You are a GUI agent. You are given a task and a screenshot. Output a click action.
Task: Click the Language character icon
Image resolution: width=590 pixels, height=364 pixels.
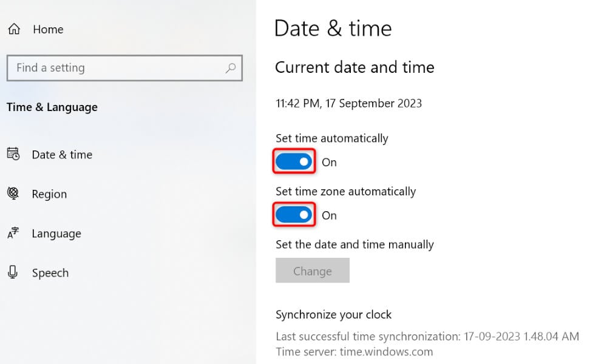pyautogui.click(x=13, y=234)
